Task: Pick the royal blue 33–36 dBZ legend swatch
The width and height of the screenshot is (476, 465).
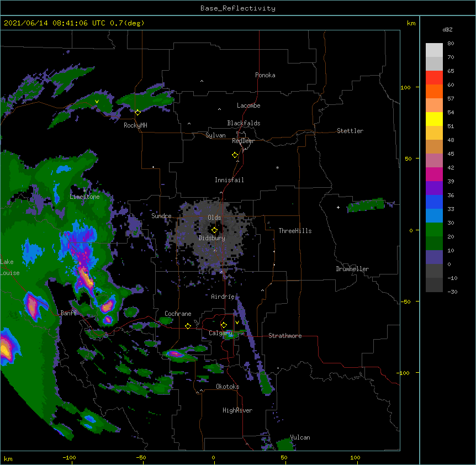Action: [434, 202]
